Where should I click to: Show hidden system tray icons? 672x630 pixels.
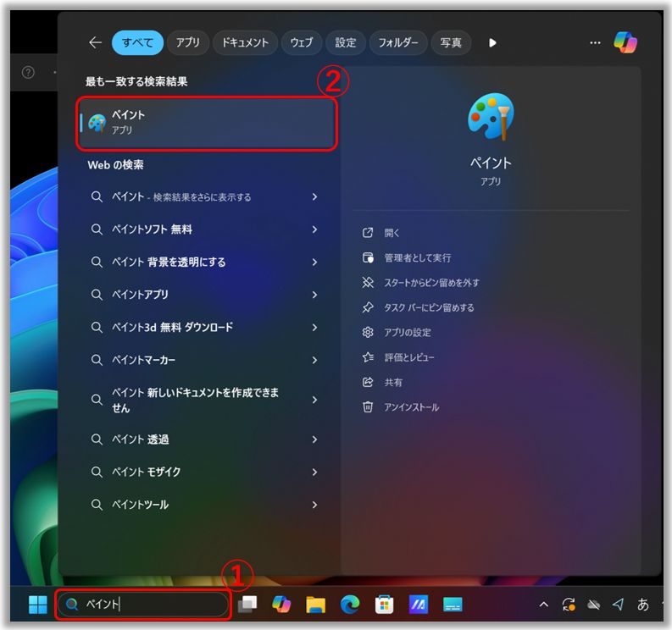543,605
